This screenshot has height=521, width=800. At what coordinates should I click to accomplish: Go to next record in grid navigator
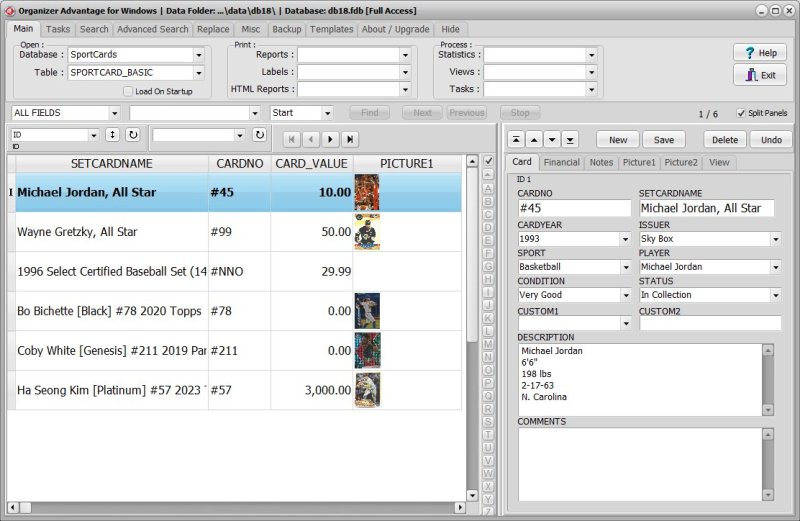[x=331, y=139]
